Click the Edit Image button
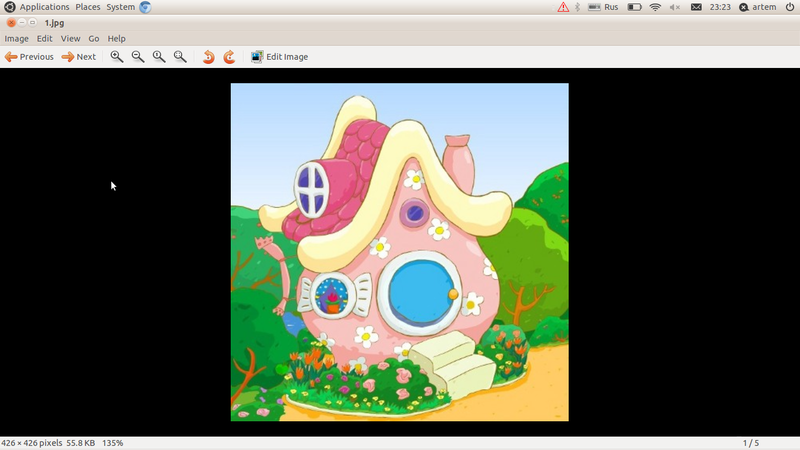 (x=279, y=57)
